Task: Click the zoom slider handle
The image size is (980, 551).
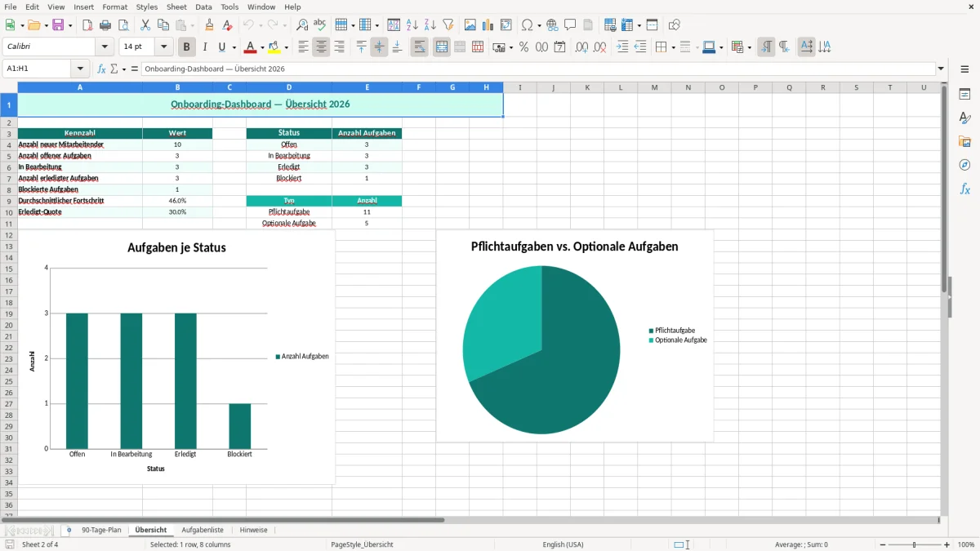Action: tap(914, 544)
